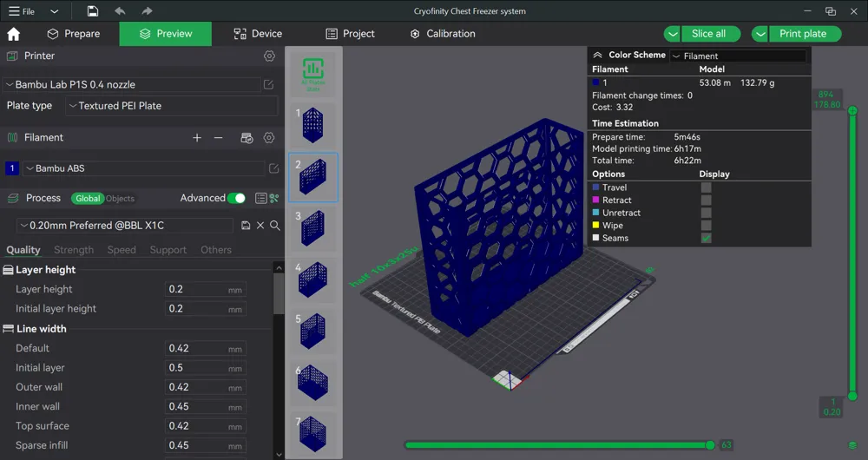Discard process preset changes X icon
This screenshot has width=868, height=460.
pyautogui.click(x=260, y=226)
